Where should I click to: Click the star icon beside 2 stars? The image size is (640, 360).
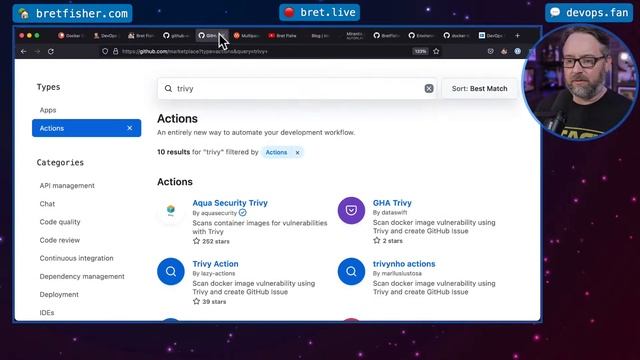[x=377, y=240]
